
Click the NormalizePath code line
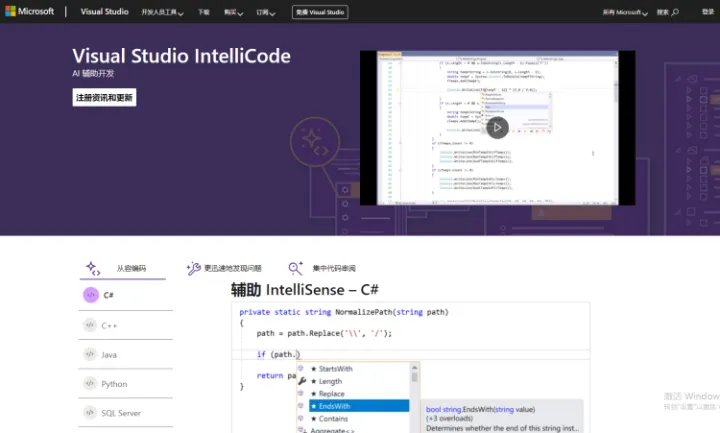tap(343, 312)
